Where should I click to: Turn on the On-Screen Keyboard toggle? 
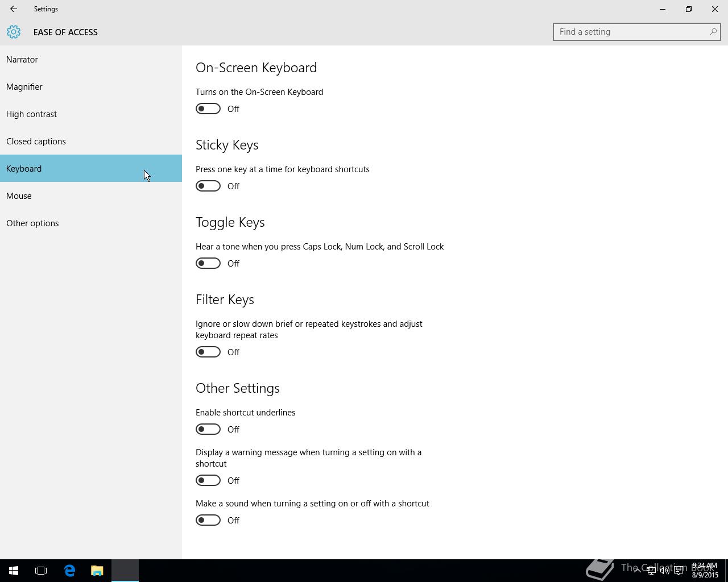pyautogui.click(x=208, y=109)
